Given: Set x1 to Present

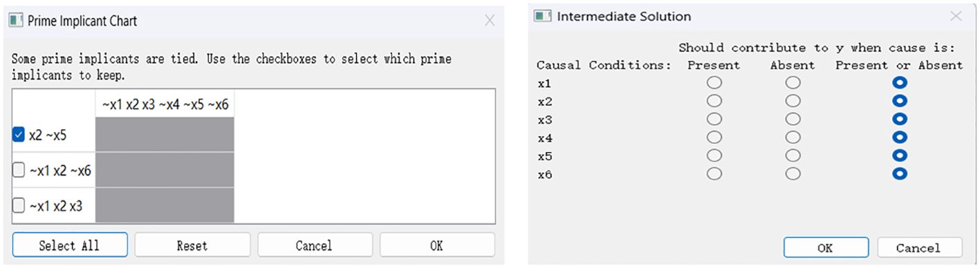Looking at the screenshot, I should (714, 83).
